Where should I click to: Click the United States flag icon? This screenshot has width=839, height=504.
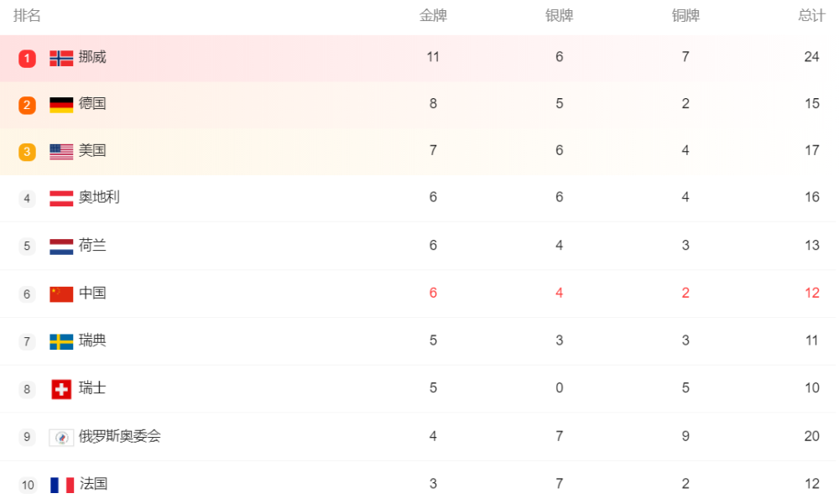pyautogui.click(x=61, y=152)
